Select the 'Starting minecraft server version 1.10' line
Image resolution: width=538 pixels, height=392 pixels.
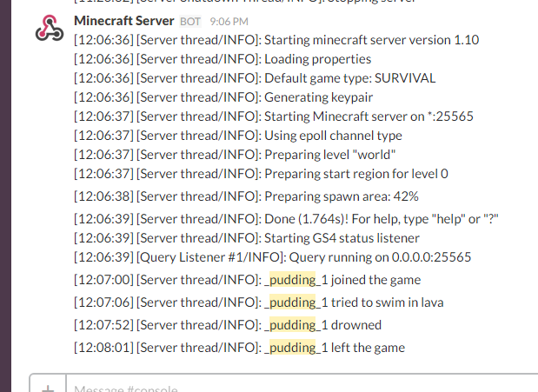click(x=276, y=40)
